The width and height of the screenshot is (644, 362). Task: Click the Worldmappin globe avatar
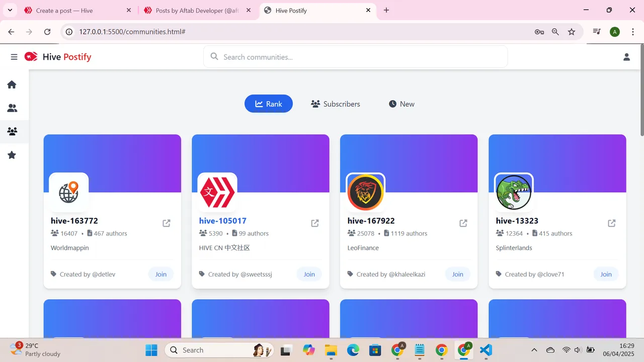click(69, 193)
